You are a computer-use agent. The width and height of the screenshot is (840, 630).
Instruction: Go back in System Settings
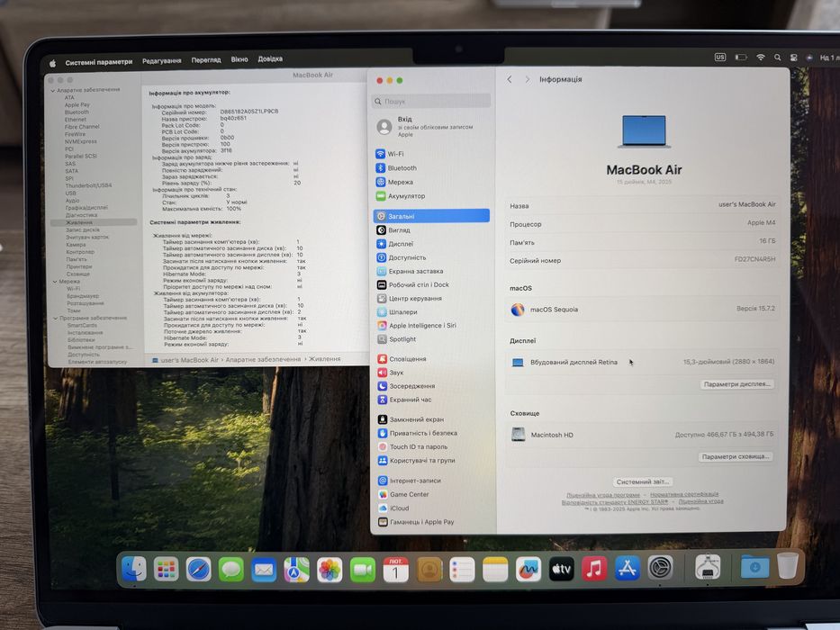[x=510, y=79]
